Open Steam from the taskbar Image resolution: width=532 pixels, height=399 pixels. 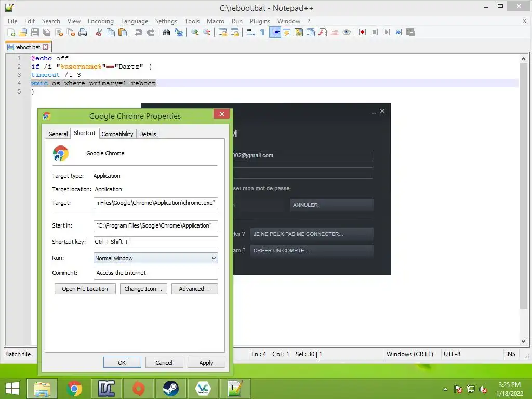(170, 389)
